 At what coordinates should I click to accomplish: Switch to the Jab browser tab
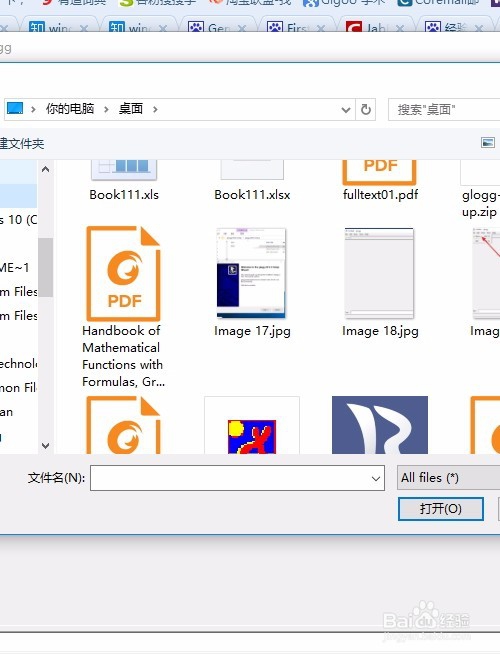point(375,28)
